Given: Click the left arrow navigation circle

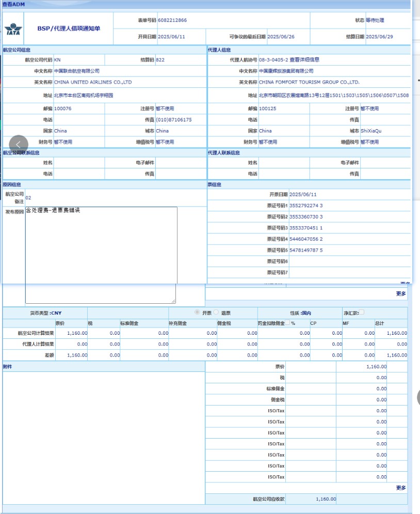Looking at the screenshot, I should 19,144.
